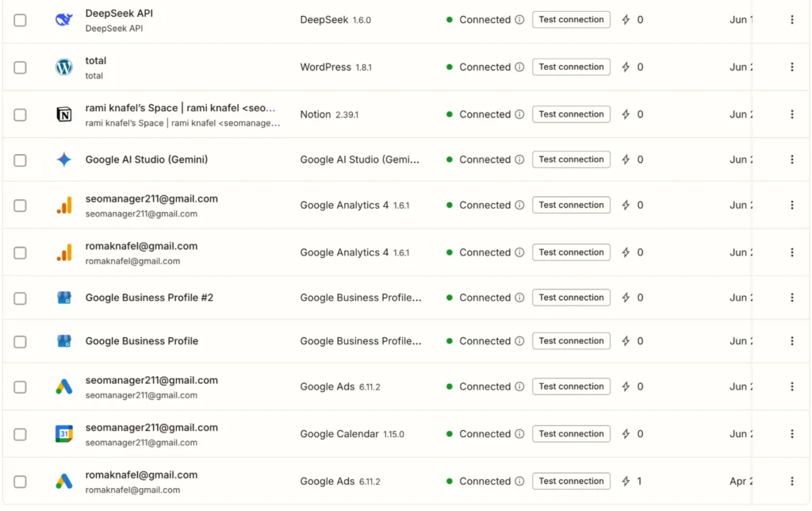Click the "Notion 2.39.1" app label
The image size is (812, 511).
click(329, 114)
